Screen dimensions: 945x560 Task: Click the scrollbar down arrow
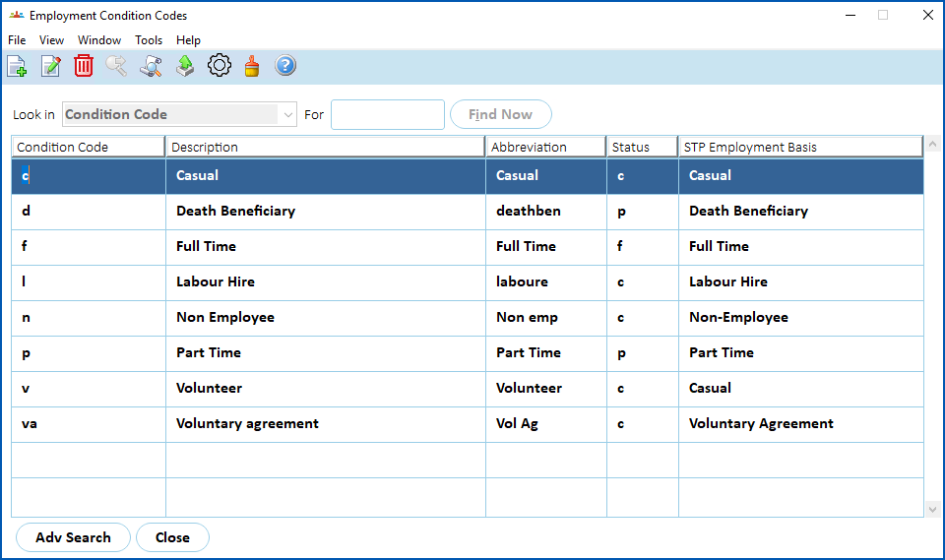tap(932, 510)
